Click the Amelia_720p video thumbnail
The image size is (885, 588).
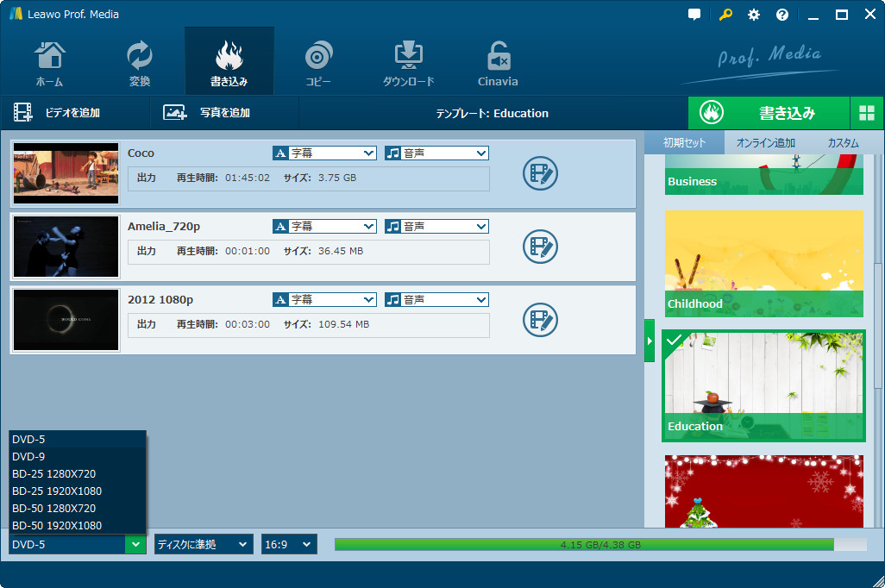[66, 247]
